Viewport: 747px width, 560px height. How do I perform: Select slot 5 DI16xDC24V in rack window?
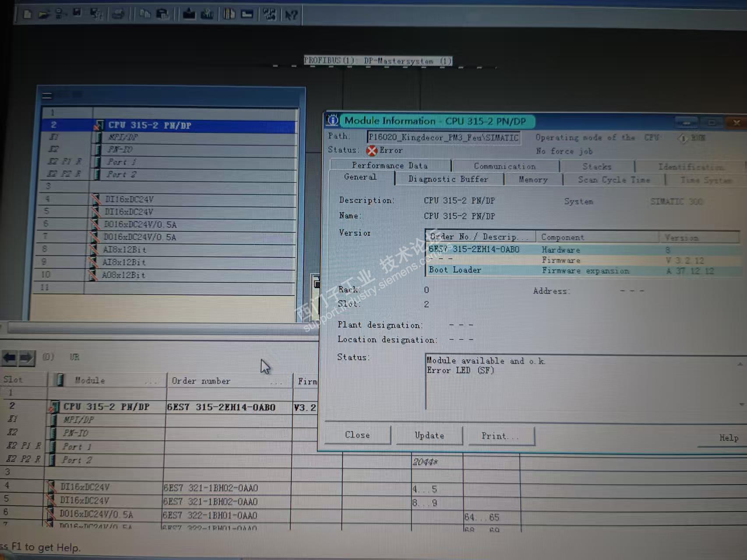(x=167, y=212)
